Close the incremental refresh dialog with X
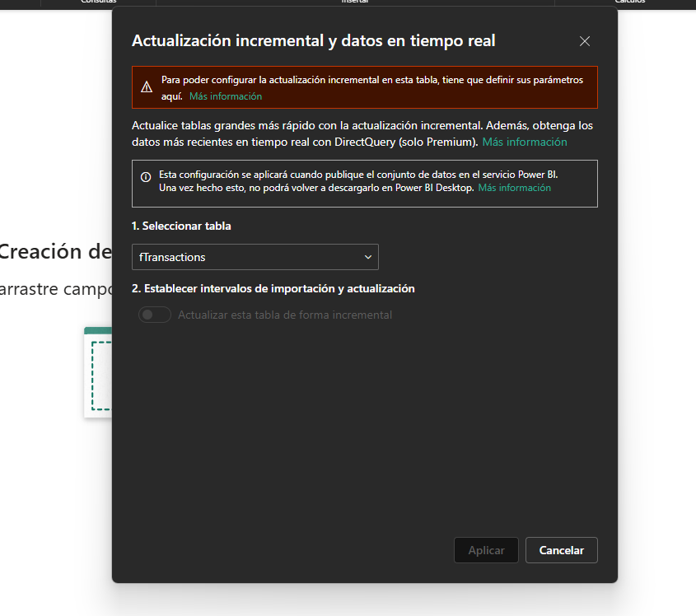Viewport: 696px width, 616px height. coord(585,41)
